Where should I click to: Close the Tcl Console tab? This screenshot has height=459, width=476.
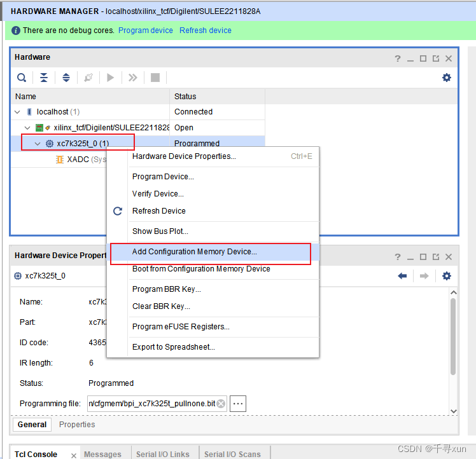click(73, 455)
